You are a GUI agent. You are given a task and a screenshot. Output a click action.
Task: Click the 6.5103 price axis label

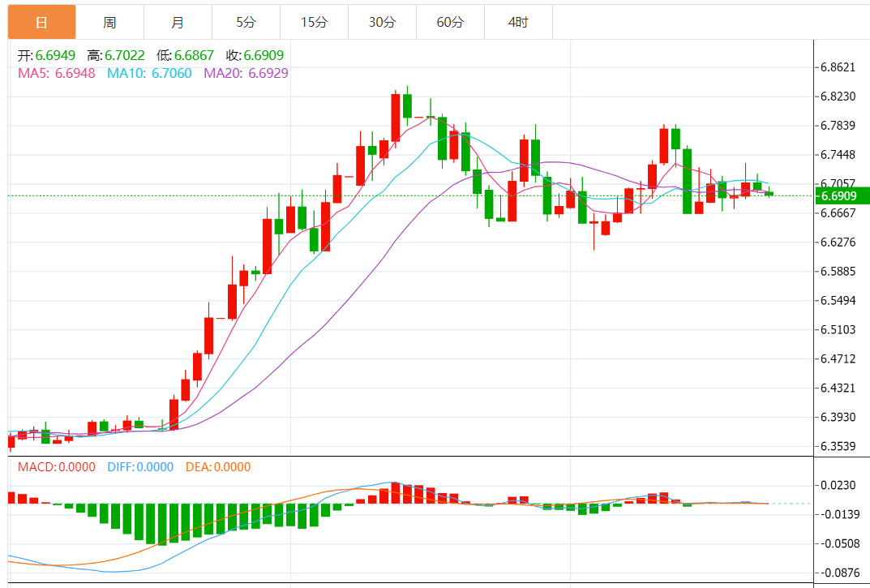click(x=838, y=329)
